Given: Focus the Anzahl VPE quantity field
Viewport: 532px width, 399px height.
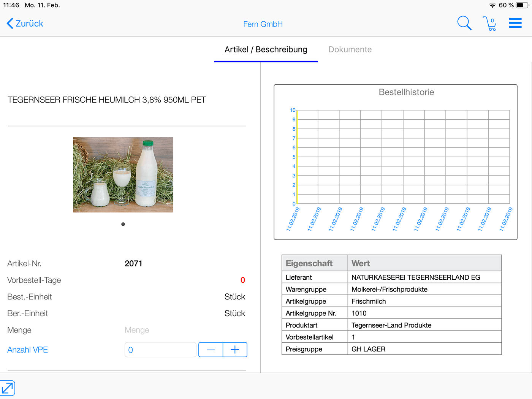Looking at the screenshot, I should tap(160, 350).
